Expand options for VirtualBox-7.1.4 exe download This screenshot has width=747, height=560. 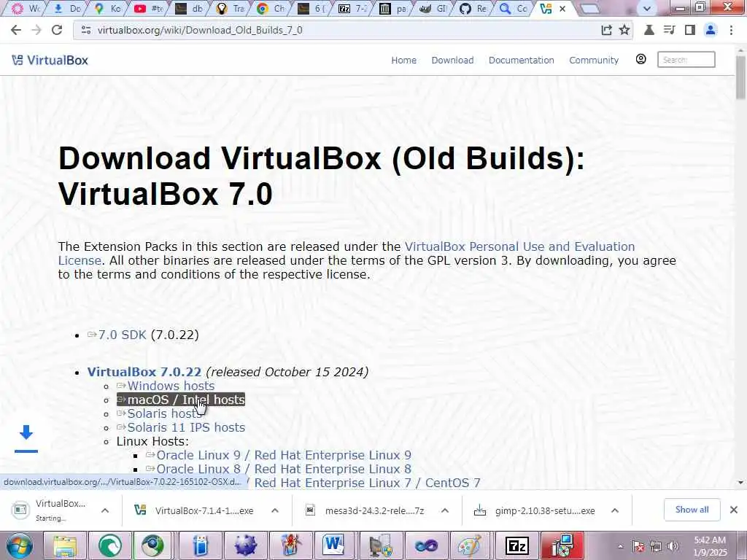point(275,510)
